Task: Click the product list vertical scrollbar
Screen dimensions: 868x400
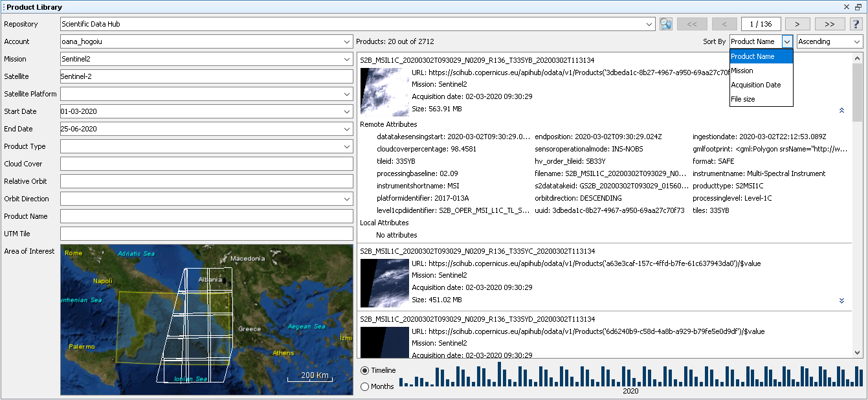Action: [858, 205]
